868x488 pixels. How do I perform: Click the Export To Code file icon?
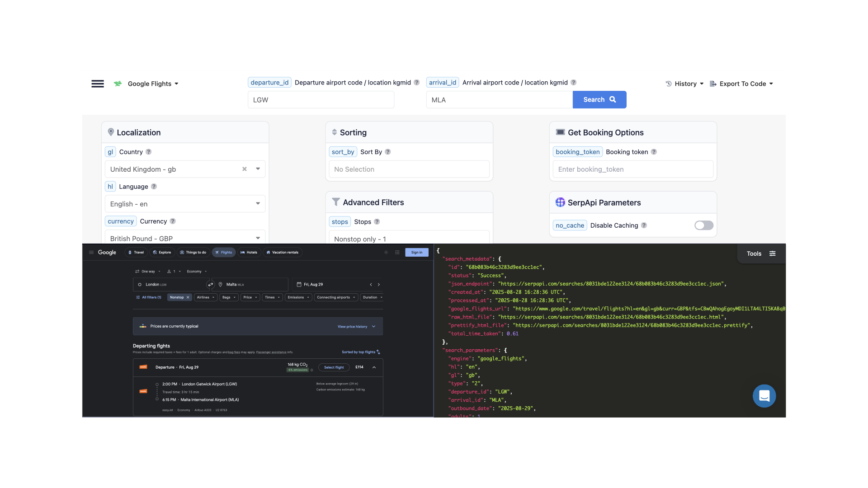click(712, 84)
